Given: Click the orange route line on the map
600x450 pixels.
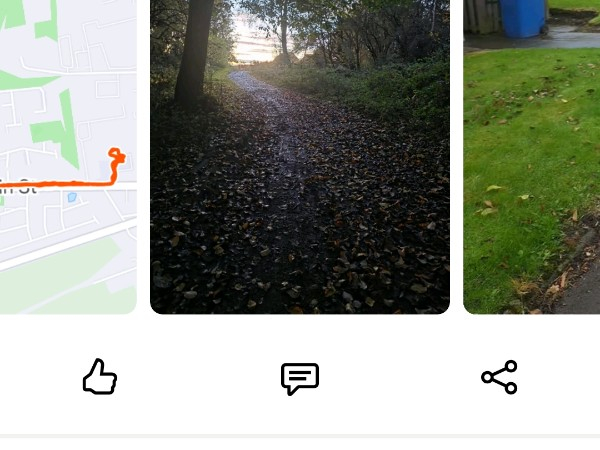Looking at the screenshot, I should tap(57, 184).
